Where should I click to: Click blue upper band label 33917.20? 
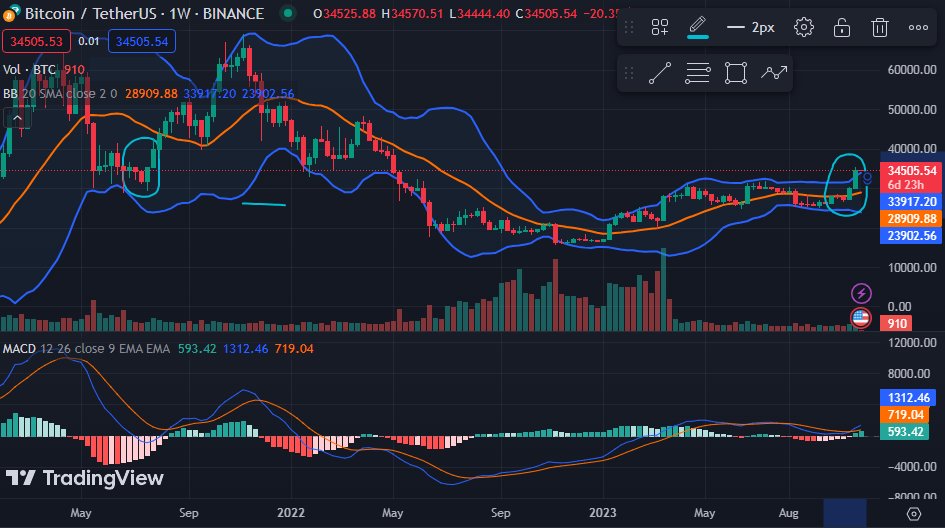pos(911,201)
